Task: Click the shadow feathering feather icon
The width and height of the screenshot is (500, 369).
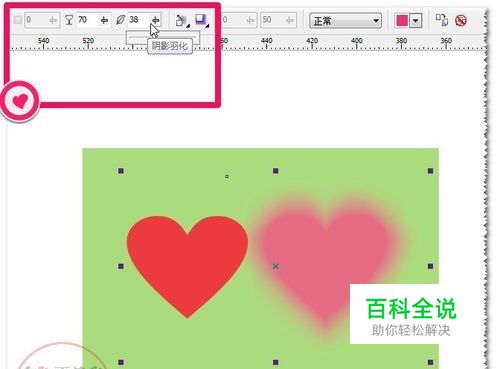Action: pos(120,20)
